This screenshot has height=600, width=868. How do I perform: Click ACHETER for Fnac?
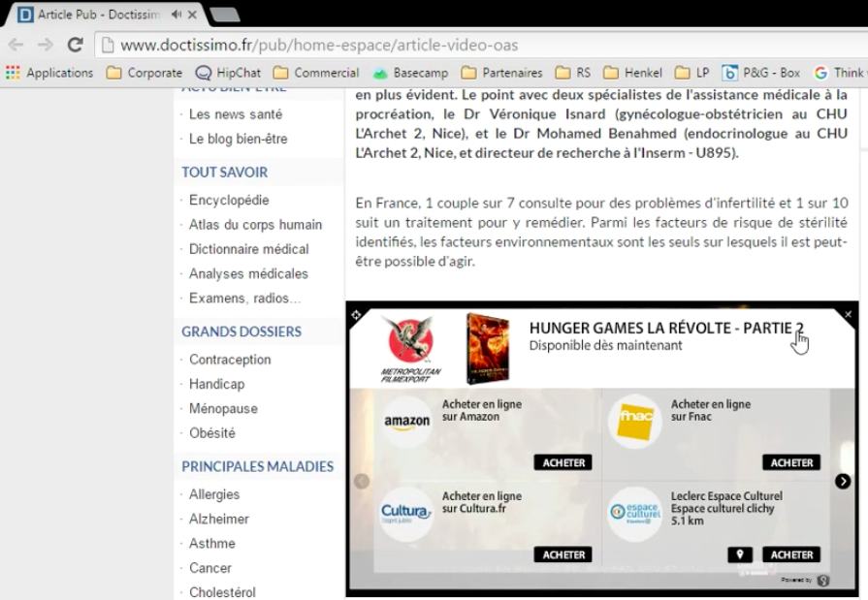pyautogui.click(x=791, y=462)
